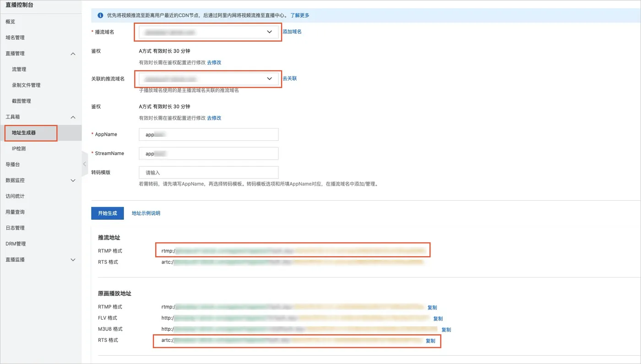Click the RTMP push URL under 推流地址
Image resolution: width=641 pixels, height=364 pixels.
tap(294, 251)
